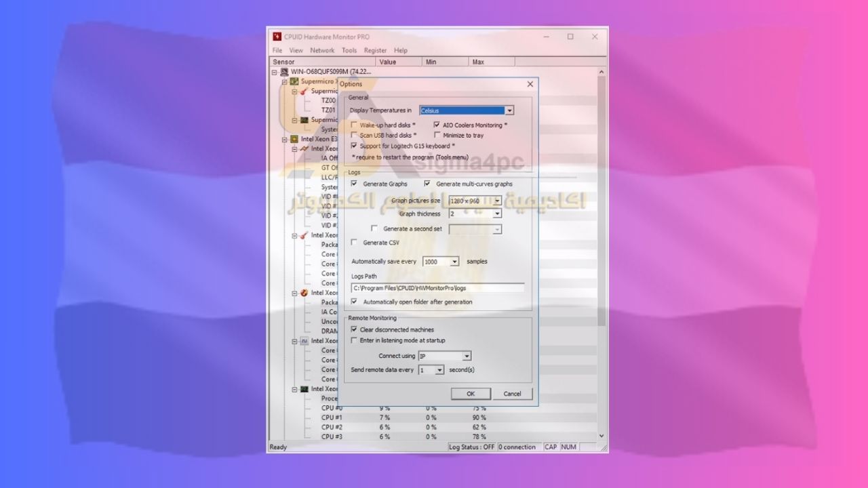Image resolution: width=868 pixels, height=488 pixels.
Task: Click the Supermicro motherboard icon in the tree
Action: pos(294,81)
